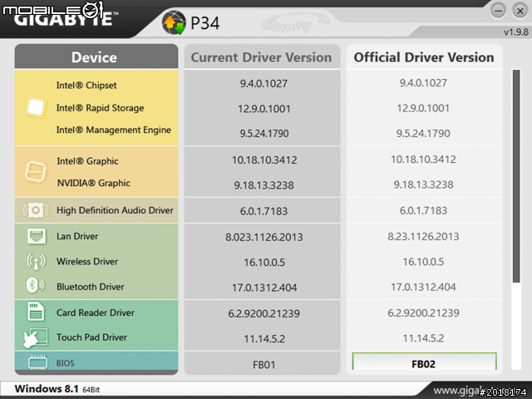532x399 pixels.
Task: Click current Card Reader version 6.2.9200.21239
Action: 264,313
